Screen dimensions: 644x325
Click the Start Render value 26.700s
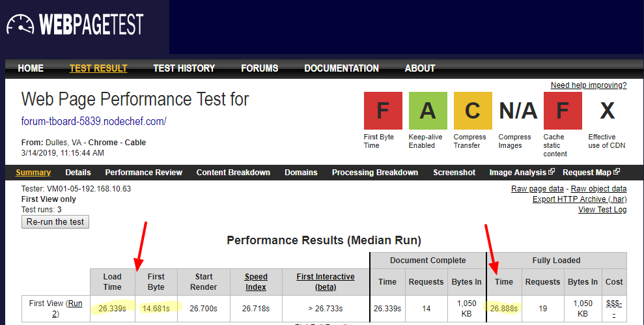tap(203, 309)
